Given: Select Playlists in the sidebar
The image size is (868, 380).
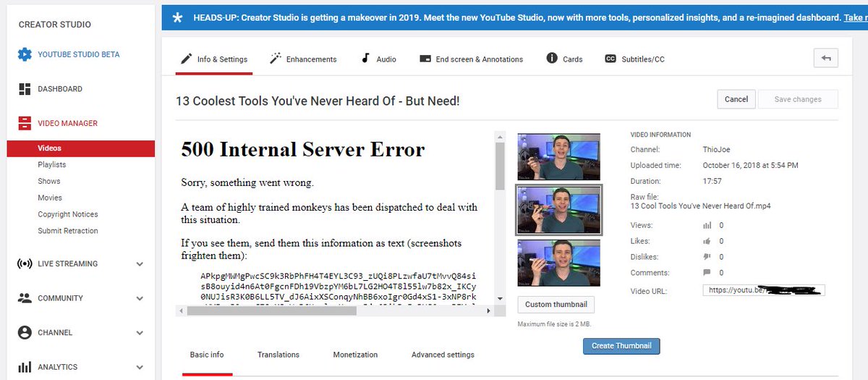Looking at the screenshot, I should [x=52, y=165].
